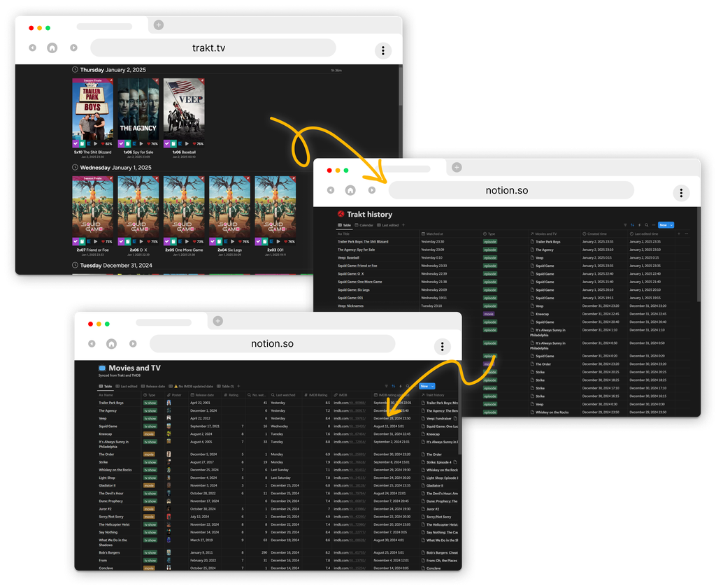The height and width of the screenshot is (588, 716).
Task: Open the three-dot browser menu in the Trakt history window
Action: tap(681, 193)
